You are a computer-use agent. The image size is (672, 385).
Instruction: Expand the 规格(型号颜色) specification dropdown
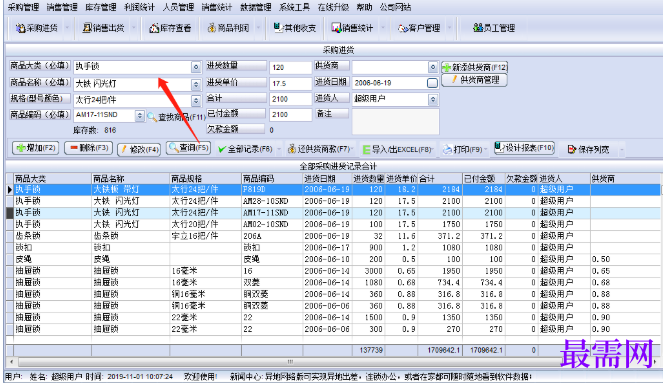[196, 100]
